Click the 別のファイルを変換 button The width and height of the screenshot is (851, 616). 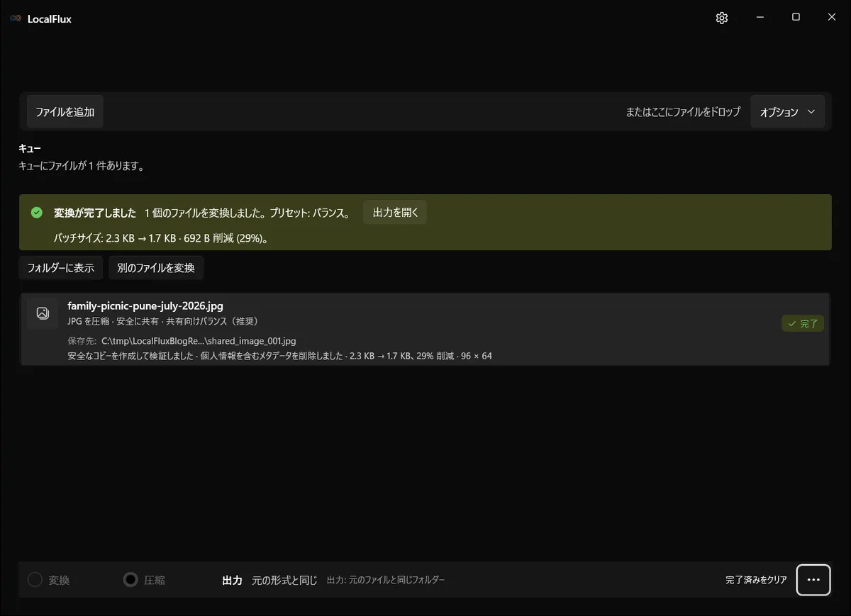point(156,268)
